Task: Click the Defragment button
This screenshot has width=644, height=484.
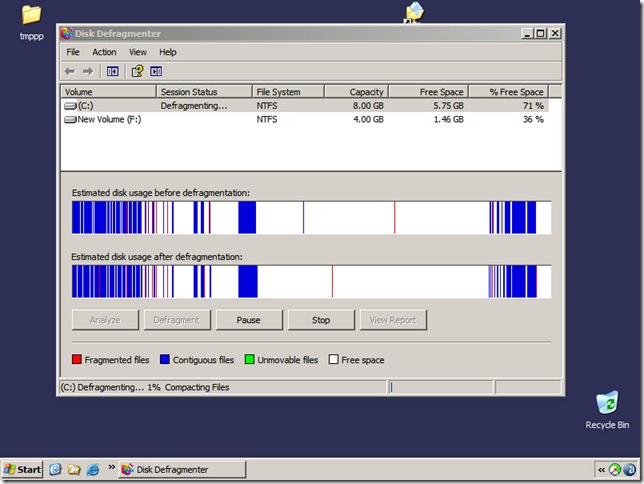Action: (177, 320)
